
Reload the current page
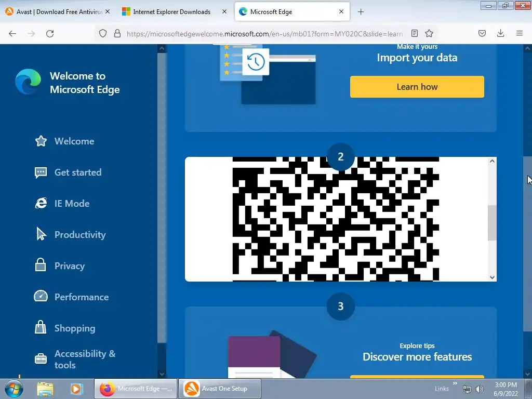click(x=50, y=33)
